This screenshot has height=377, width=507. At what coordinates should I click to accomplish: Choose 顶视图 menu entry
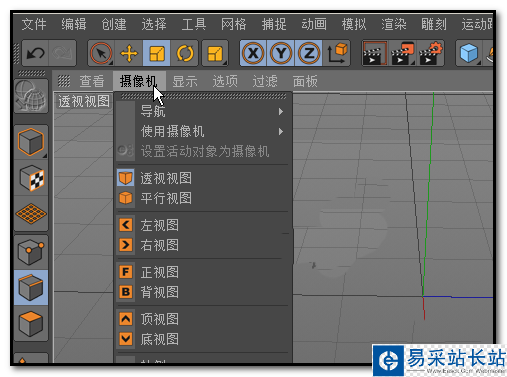pos(203,319)
